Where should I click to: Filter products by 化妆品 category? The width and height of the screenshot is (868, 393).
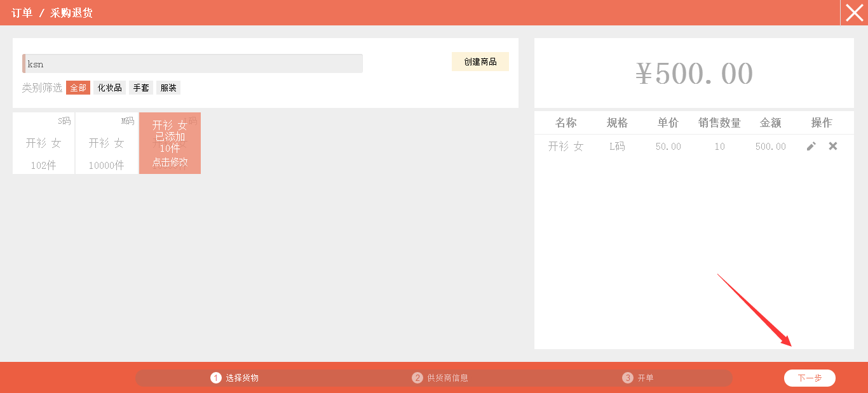pos(109,88)
